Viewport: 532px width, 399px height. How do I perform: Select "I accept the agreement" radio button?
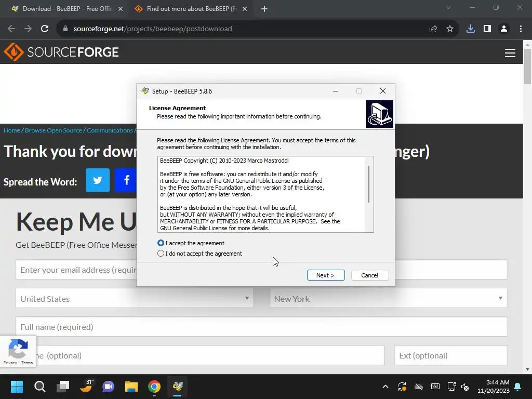coord(161,243)
